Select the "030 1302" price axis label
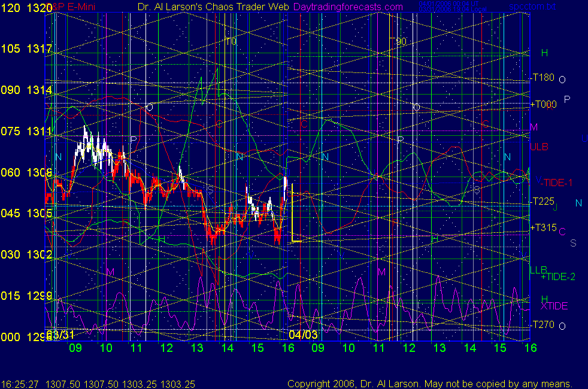The width and height of the screenshot is (588, 389). [x=26, y=254]
